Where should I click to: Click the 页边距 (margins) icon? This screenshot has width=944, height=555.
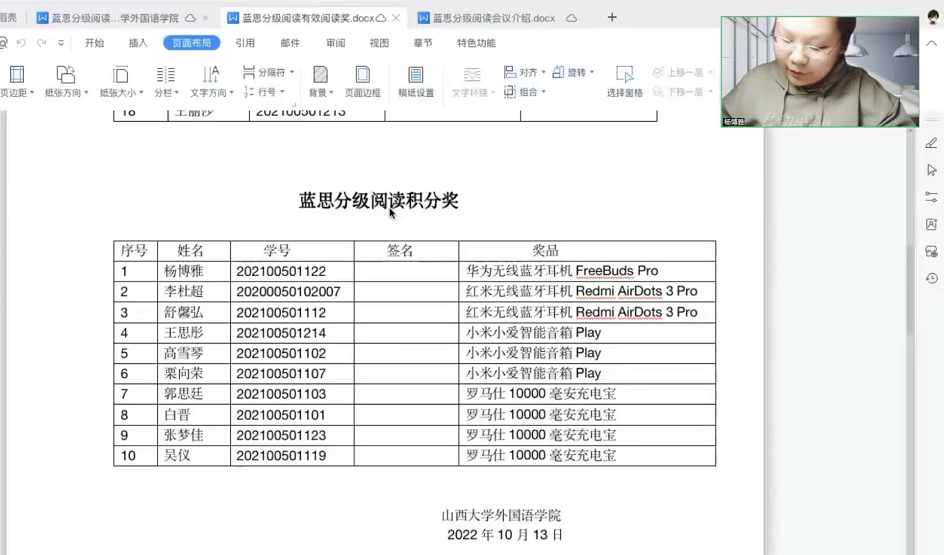tap(16, 75)
